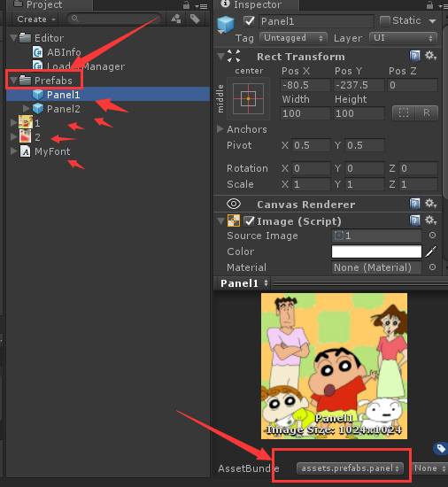Toggle the Project panel lock icon
The image size is (448, 487).
tap(186, 5)
